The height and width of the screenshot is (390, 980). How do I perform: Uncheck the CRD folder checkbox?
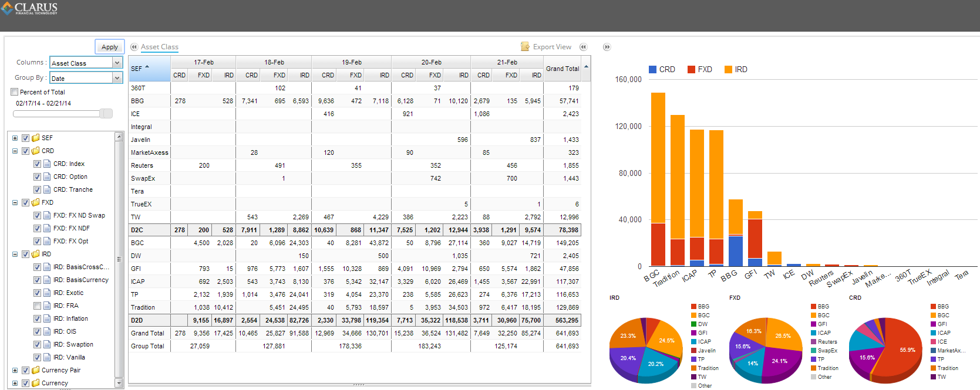tap(25, 151)
